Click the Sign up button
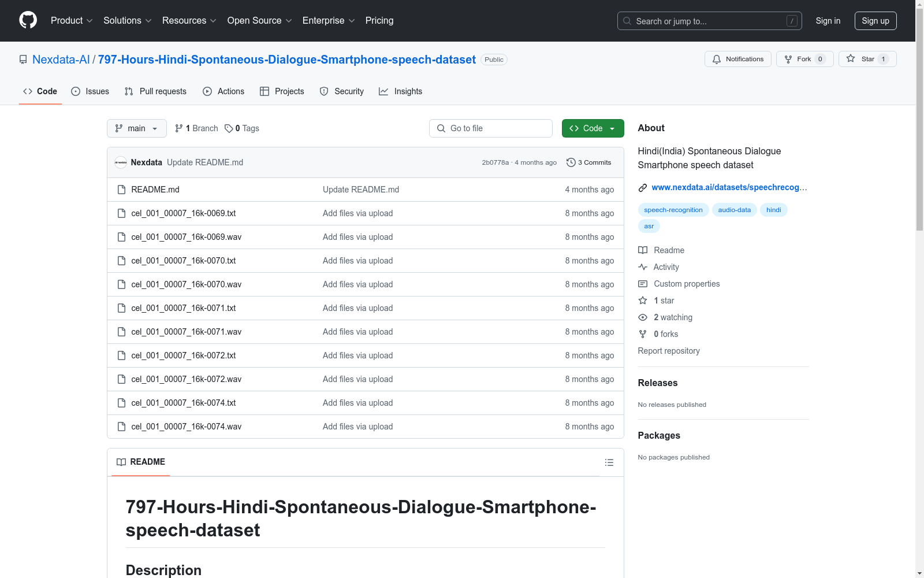 (875, 21)
